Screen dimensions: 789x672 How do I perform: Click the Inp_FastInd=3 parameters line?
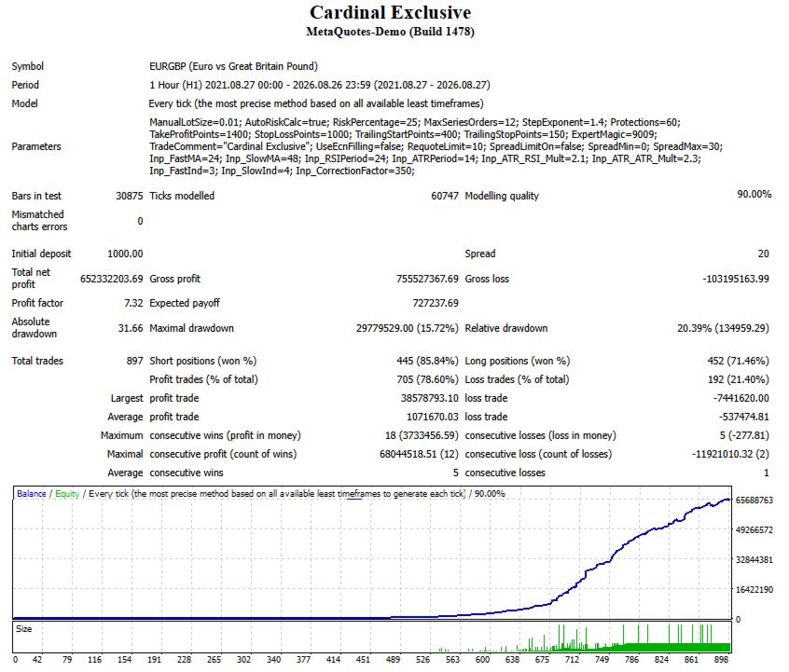tap(282, 171)
